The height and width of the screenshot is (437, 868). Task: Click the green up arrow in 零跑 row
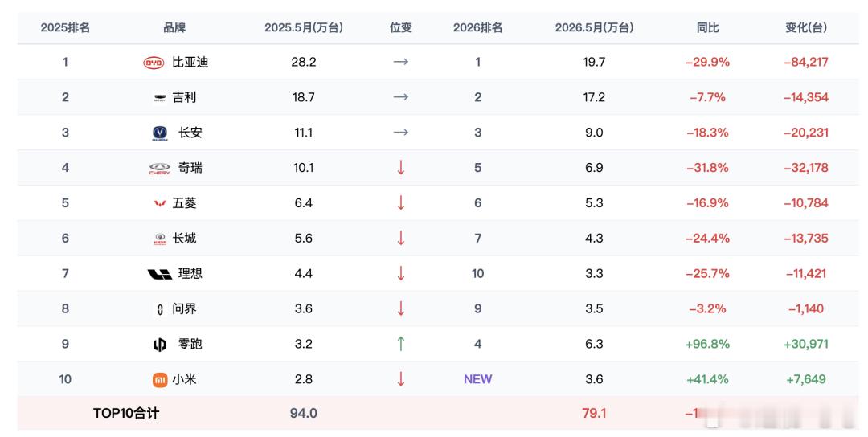click(x=401, y=344)
